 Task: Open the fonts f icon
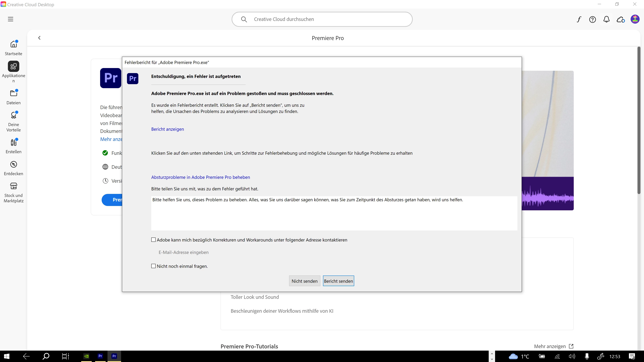pyautogui.click(x=579, y=19)
